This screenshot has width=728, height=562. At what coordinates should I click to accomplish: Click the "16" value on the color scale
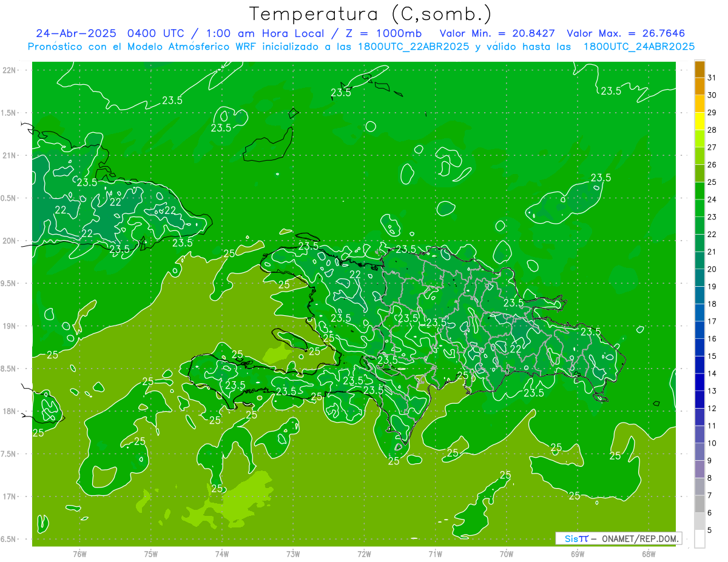click(x=712, y=338)
